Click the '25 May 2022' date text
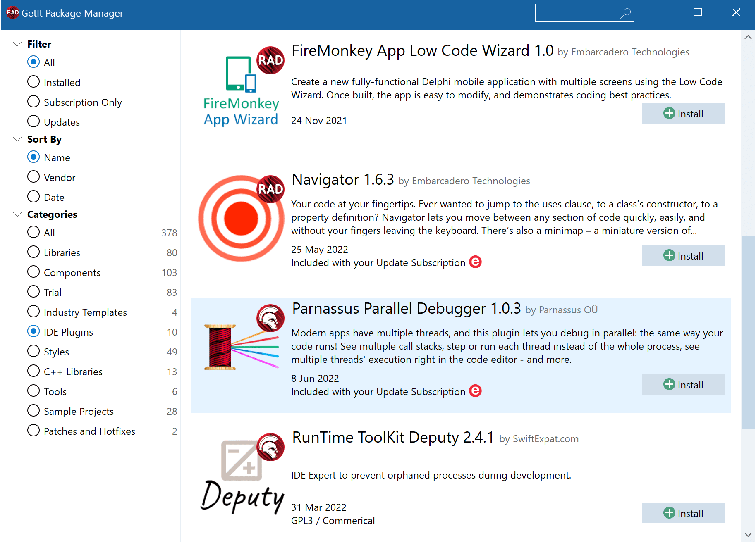Image resolution: width=756 pixels, height=543 pixels. pyautogui.click(x=320, y=250)
